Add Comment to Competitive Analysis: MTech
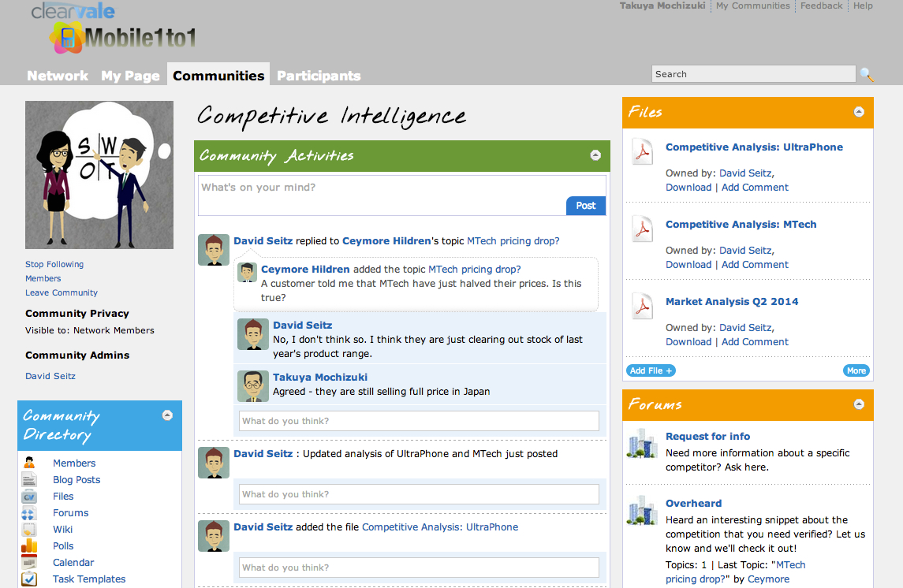Screen dimensions: 903x588 point(755,264)
